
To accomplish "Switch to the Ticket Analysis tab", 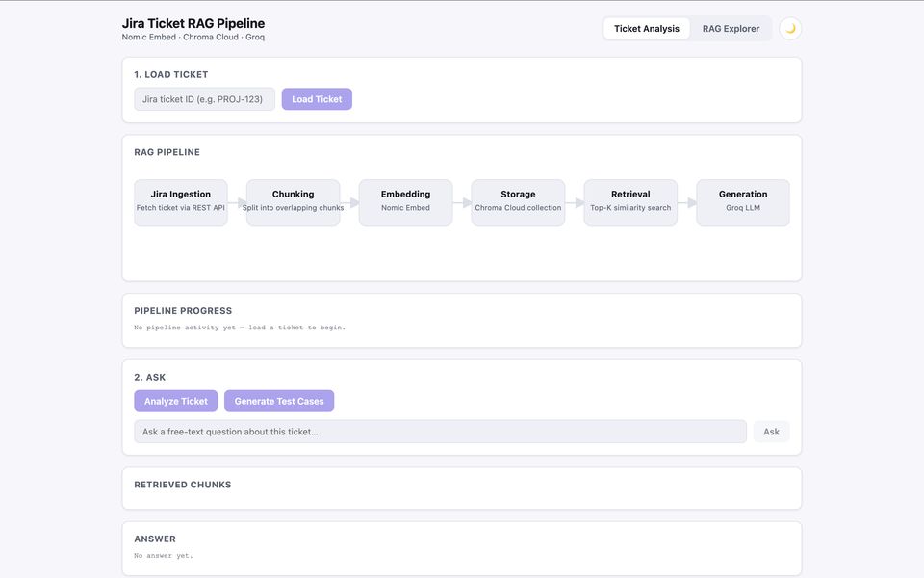I will point(647,28).
